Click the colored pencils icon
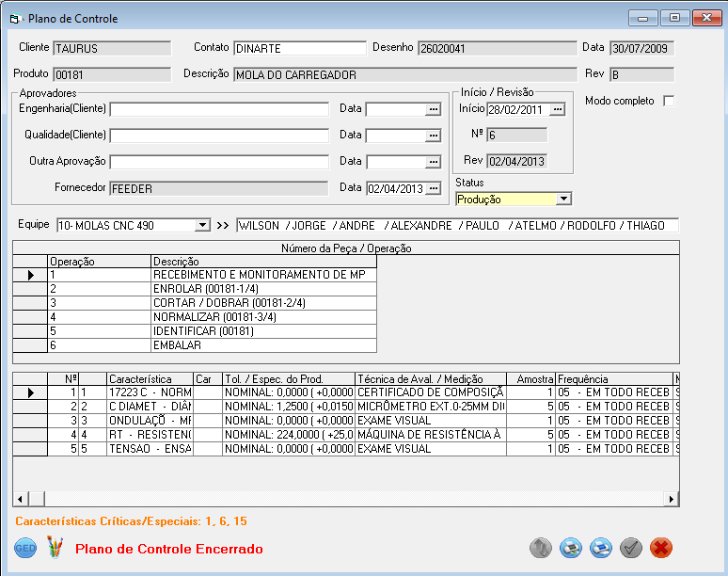This screenshot has width=728, height=576. (55, 548)
